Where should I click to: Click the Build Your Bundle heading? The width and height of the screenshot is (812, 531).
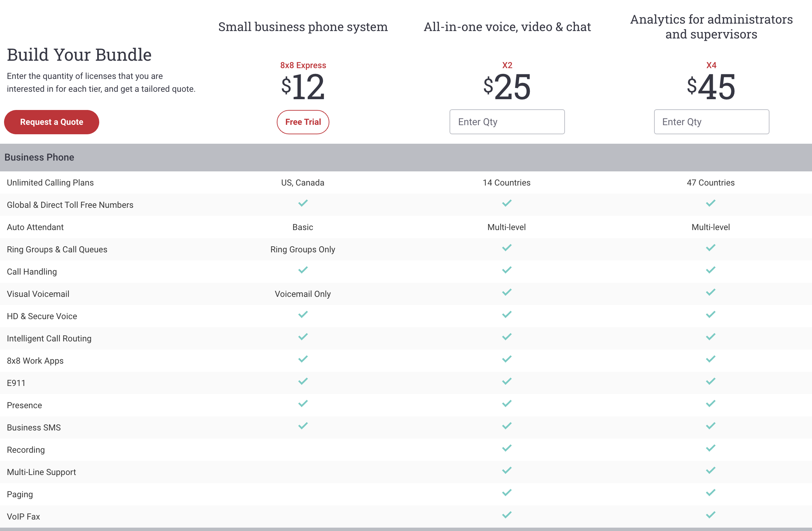click(79, 55)
